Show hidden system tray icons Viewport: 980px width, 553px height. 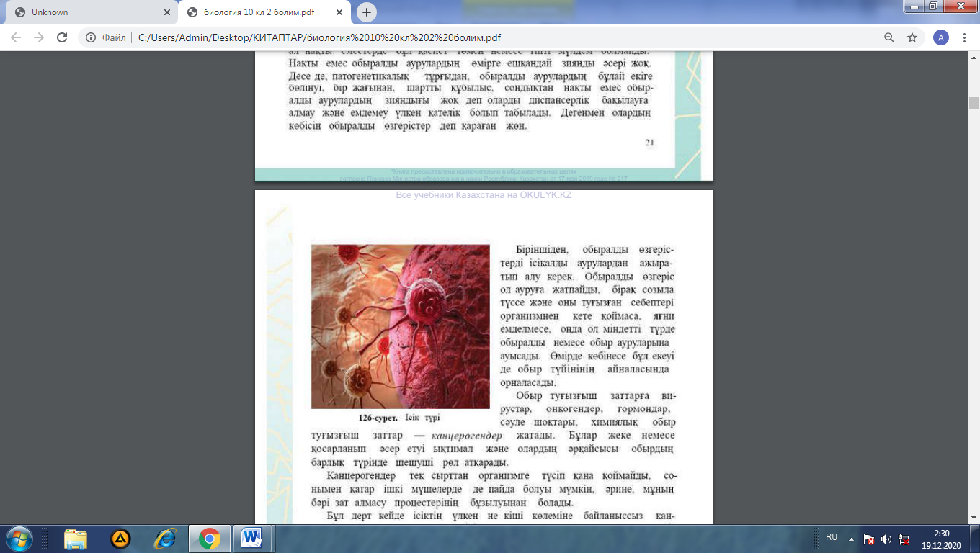(x=851, y=538)
